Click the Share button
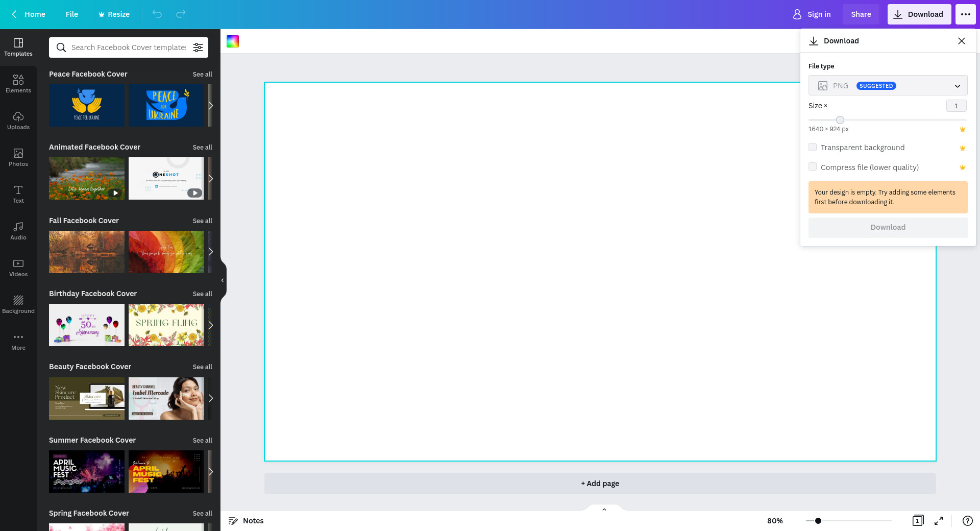Screen dimensions: 980x531 (x=861, y=14)
